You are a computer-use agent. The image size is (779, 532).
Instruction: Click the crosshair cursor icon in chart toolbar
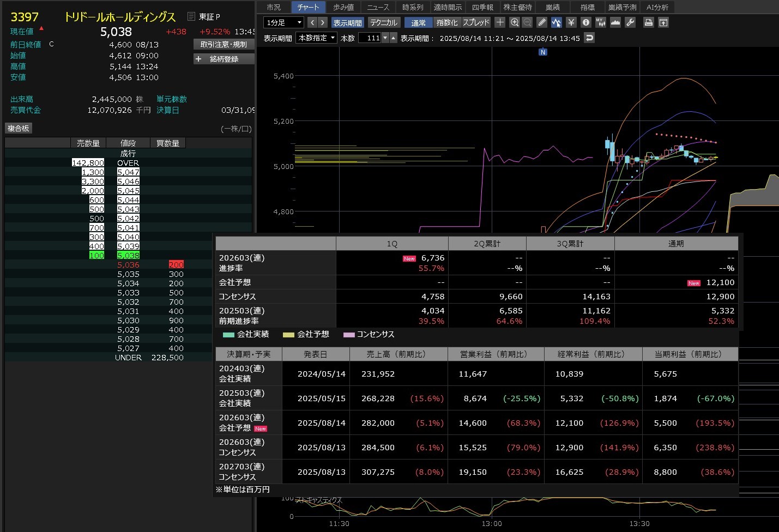pyautogui.click(x=500, y=22)
